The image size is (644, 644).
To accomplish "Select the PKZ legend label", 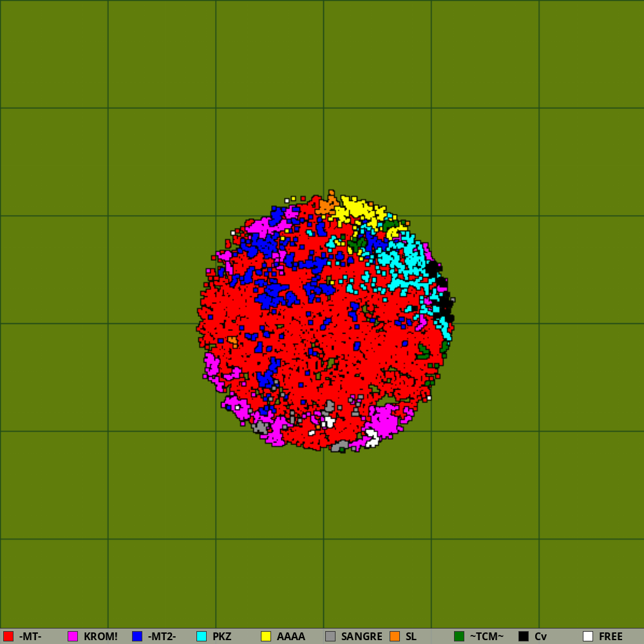I will (222, 637).
